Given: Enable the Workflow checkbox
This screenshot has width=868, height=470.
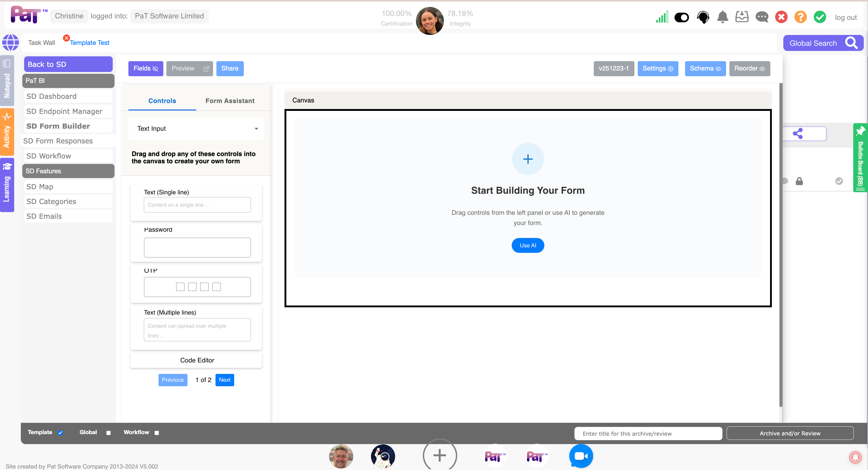Looking at the screenshot, I should [x=157, y=433].
